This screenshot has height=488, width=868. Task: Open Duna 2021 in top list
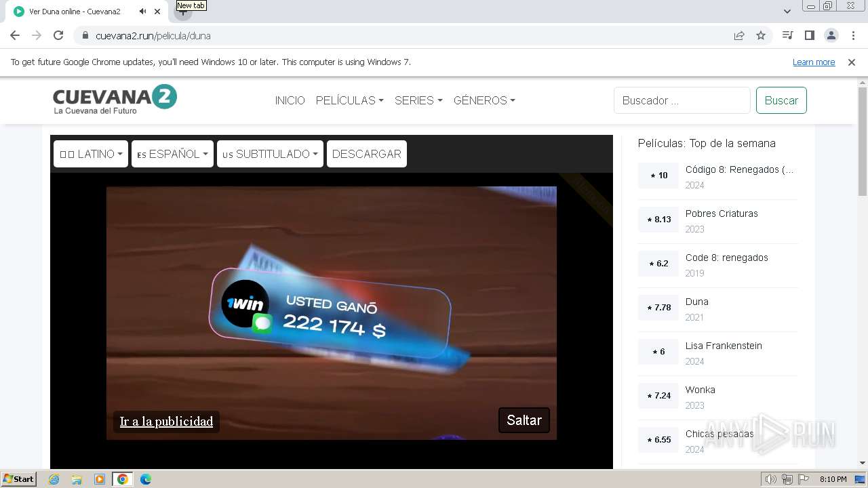[x=696, y=302]
